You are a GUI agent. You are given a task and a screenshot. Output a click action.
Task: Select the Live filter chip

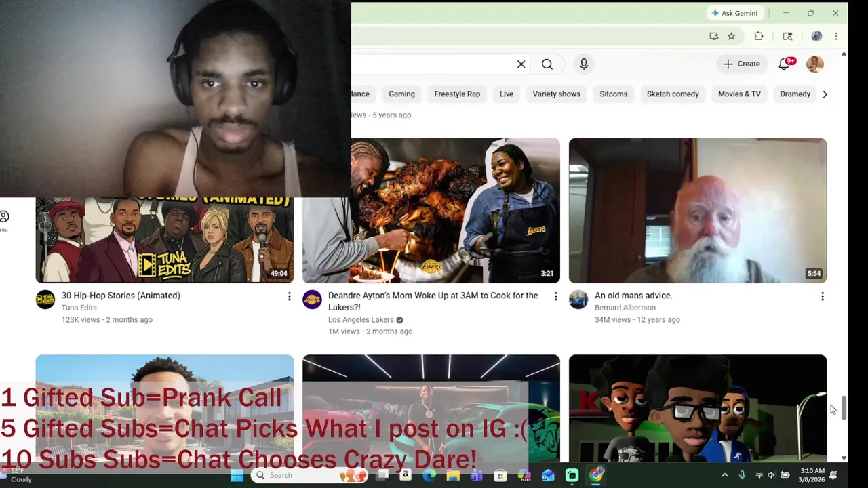tap(507, 94)
